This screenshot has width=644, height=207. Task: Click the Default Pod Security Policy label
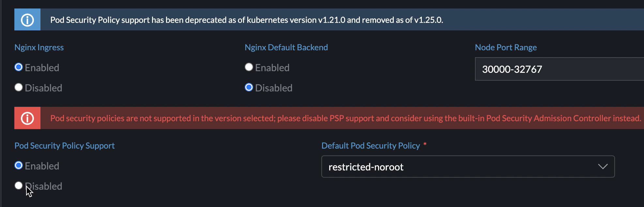pyautogui.click(x=370, y=146)
